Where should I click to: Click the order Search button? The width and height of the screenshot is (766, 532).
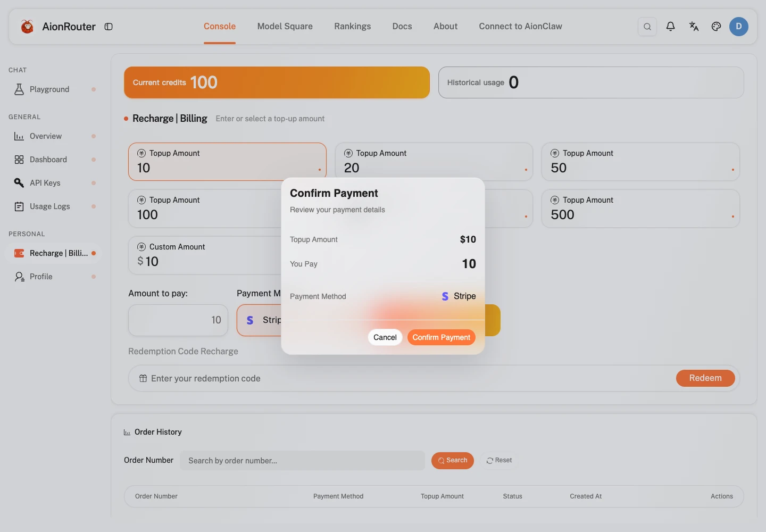coord(453,460)
